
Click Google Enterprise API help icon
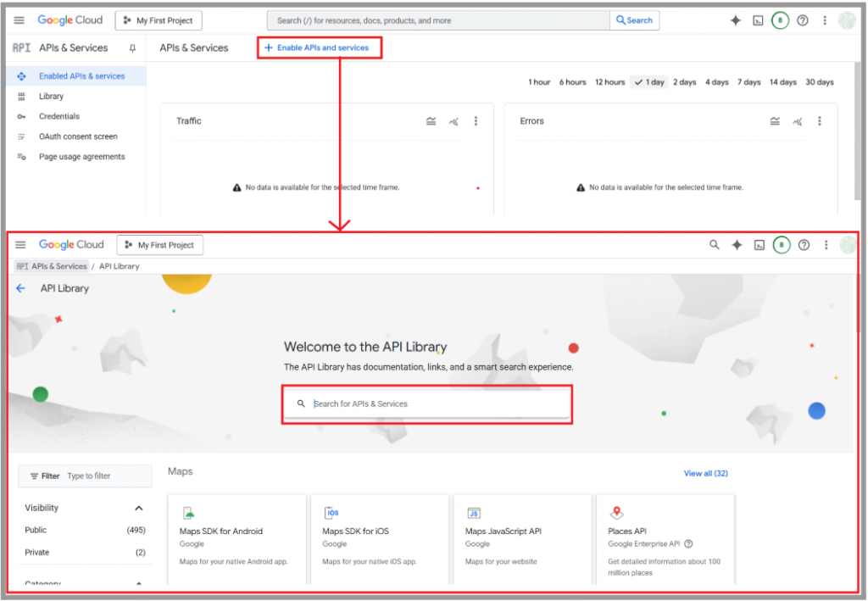tap(688, 544)
